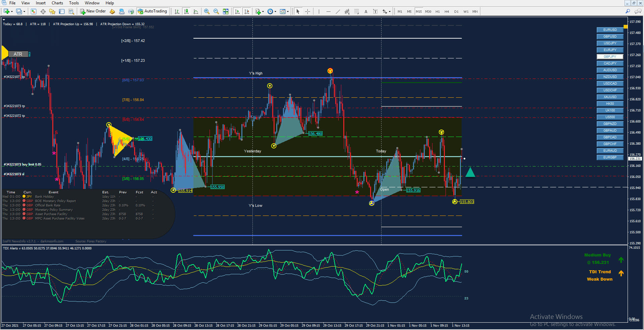Viewport: 644px width, 330px height.
Task: Click the current price 156.231 on scale
Action: coord(635,159)
